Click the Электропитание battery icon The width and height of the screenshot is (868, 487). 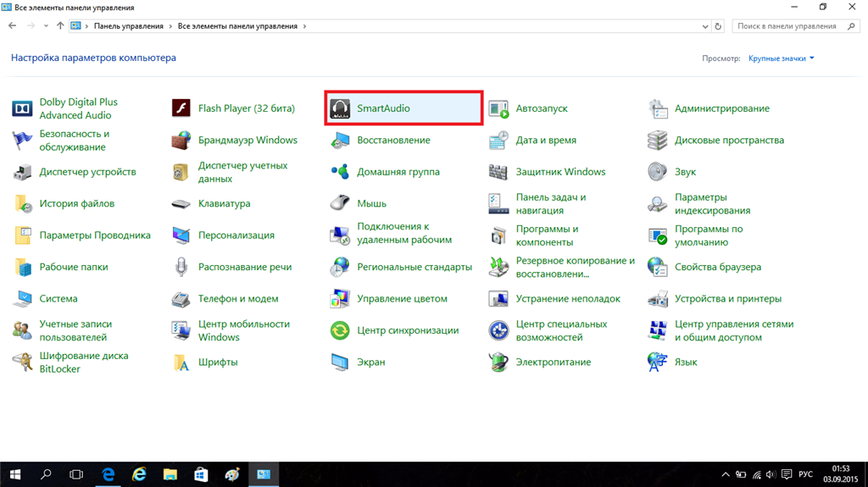498,362
